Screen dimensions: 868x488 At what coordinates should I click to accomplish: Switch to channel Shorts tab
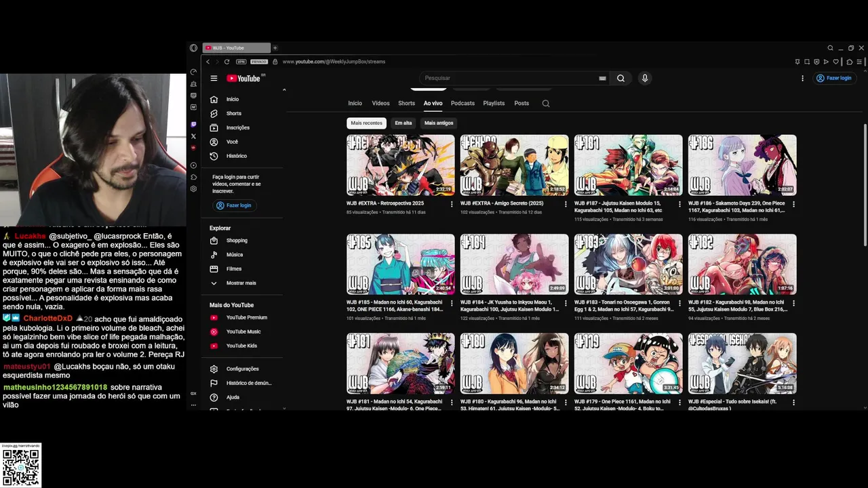[407, 104]
